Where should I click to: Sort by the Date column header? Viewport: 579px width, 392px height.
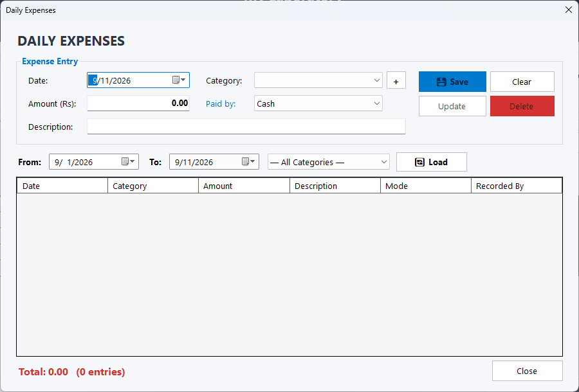click(x=62, y=186)
